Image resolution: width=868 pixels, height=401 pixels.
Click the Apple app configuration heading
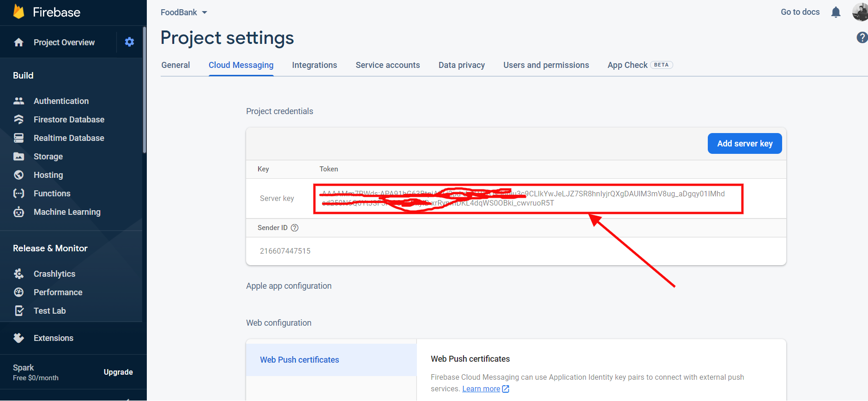pyautogui.click(x=289, y=286)
